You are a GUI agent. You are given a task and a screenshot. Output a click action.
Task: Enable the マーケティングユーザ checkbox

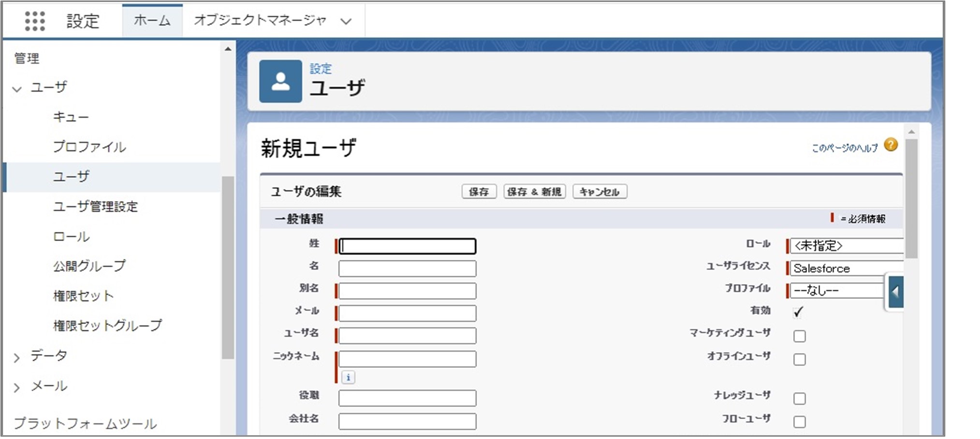[799, 336]
